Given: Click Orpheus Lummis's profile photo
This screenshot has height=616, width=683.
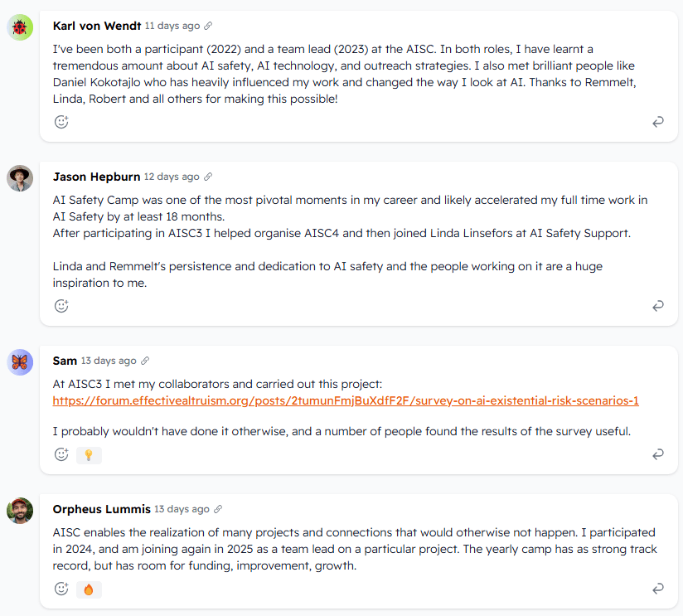Looking at the screenshot, I should coord(20,511).
